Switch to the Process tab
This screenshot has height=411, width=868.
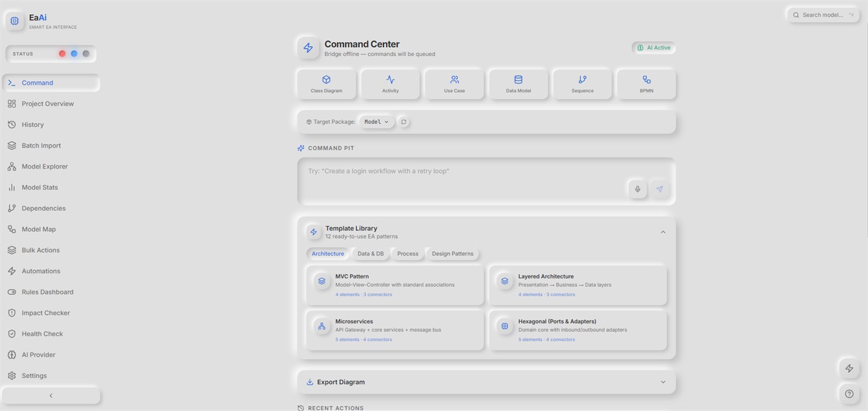click(408, 254)
